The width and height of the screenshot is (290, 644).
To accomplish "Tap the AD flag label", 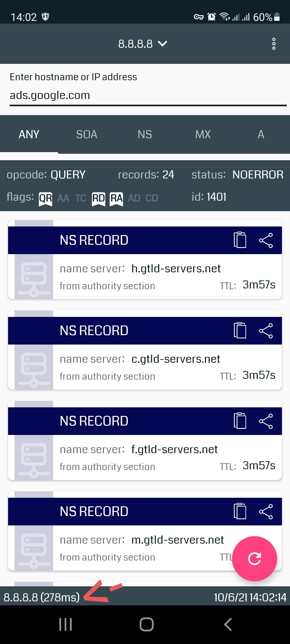I will pos(134,198).
